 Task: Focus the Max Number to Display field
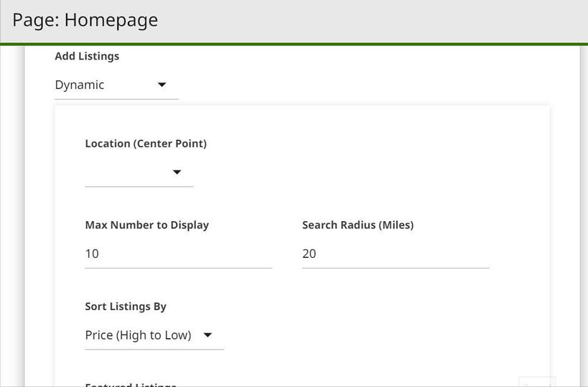(x=178, y=253)
